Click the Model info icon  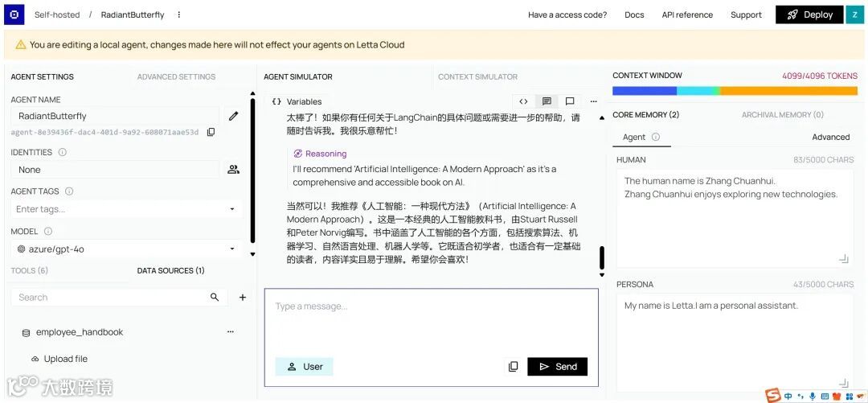[48, 231]
